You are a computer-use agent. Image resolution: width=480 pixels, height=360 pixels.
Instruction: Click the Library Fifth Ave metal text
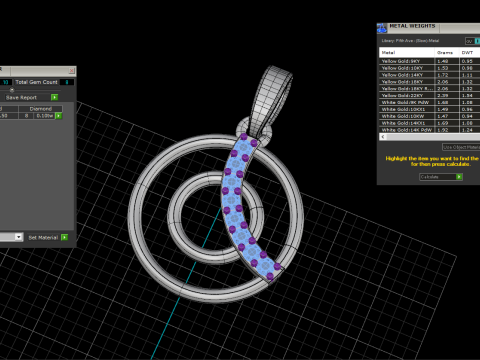click(x=410, y=41)
